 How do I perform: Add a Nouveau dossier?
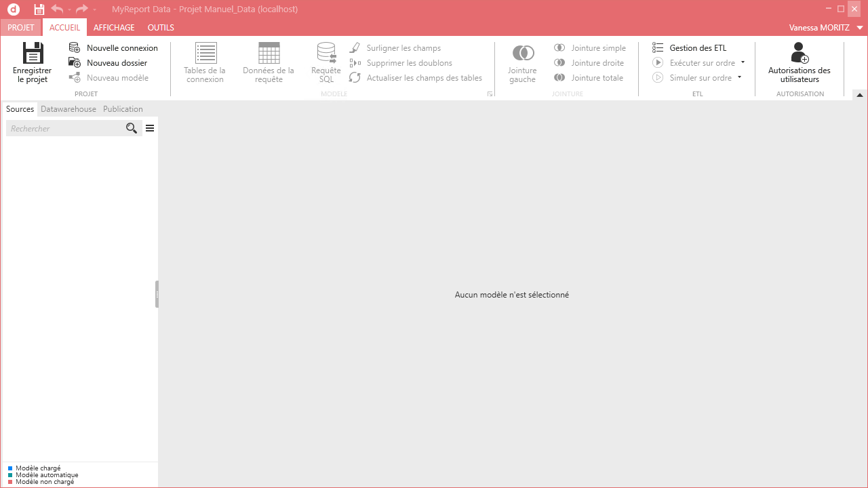pos(108,63)
